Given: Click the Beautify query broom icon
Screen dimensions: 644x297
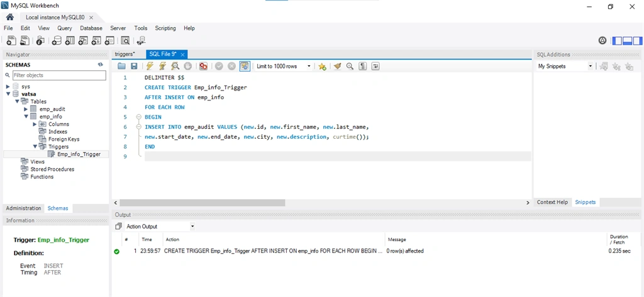Looking at the screenshot, I should pos(337,66).
